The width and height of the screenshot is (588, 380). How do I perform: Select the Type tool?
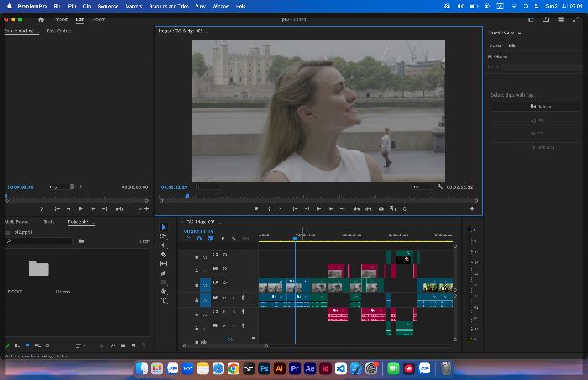164,300
